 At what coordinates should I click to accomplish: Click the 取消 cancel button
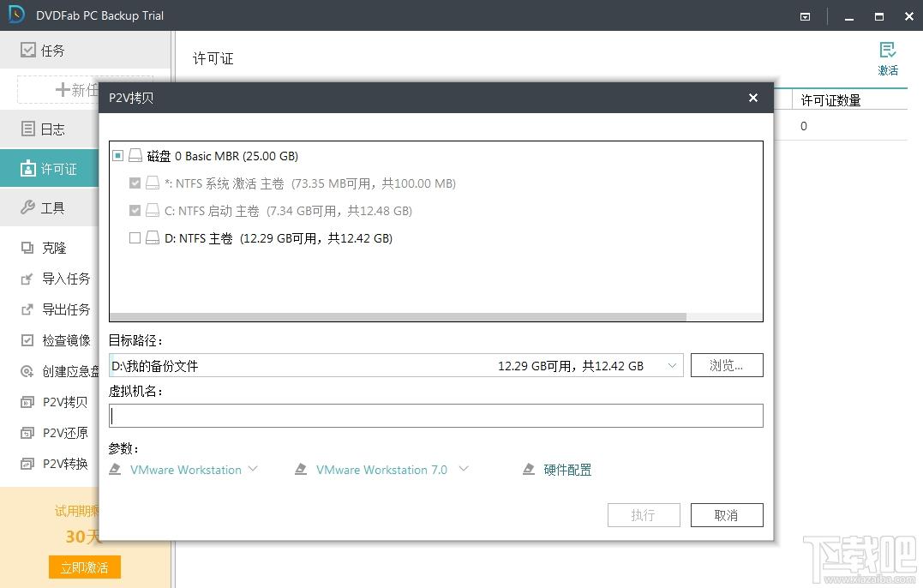click(727, 515)
